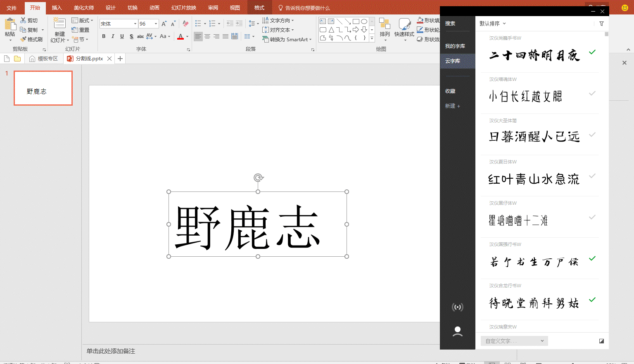Screen dimensions: 634x364
Task: Toggle strikethrough abc button
Action: [140, 36]
